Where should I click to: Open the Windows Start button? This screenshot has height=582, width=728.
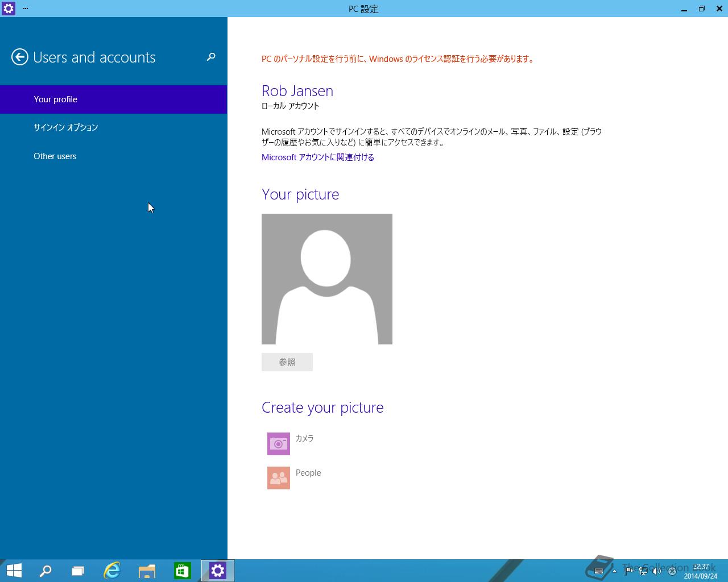(x=14, y=571)
